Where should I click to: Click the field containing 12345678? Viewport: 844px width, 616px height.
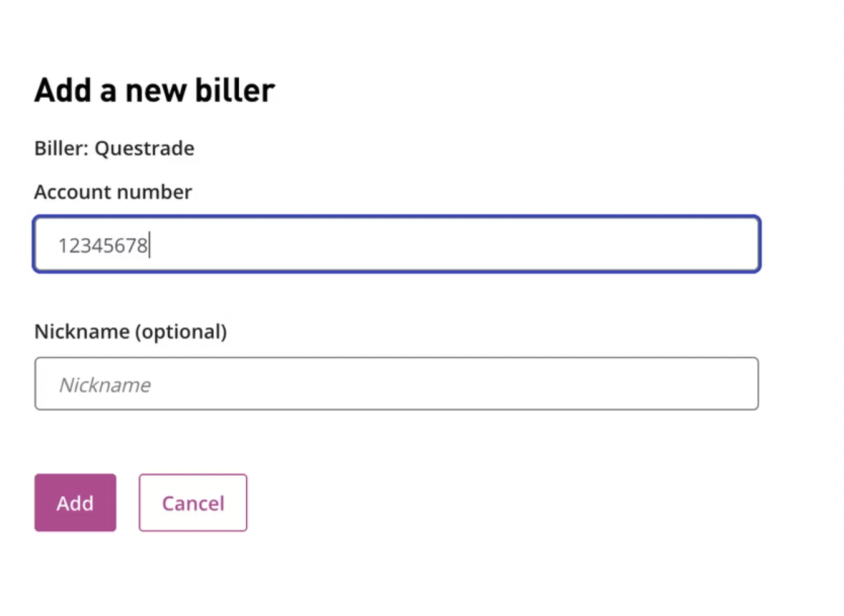click(396, 244)
